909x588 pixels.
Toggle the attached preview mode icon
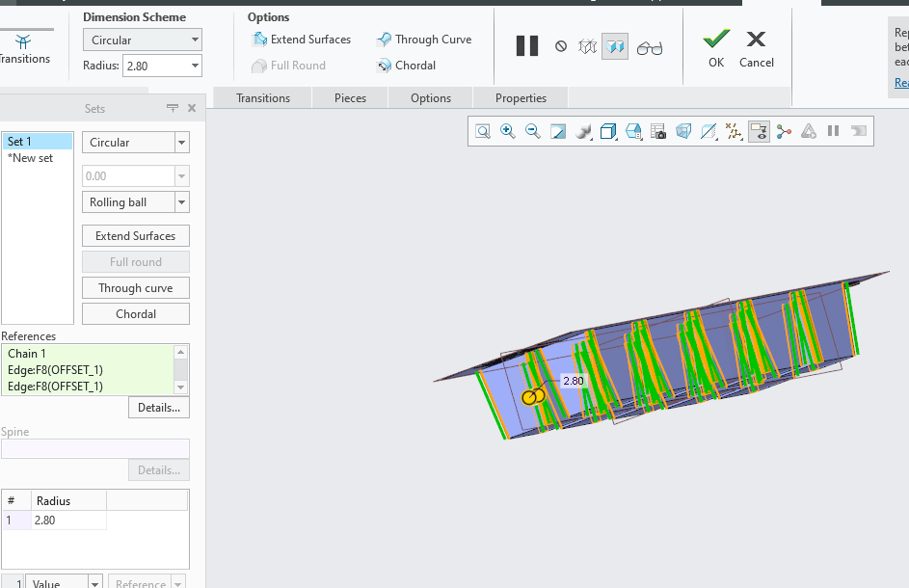(615, 46)
